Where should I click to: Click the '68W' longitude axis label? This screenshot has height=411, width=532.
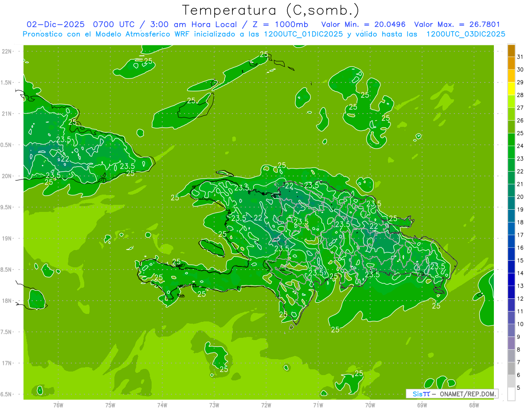point(474,405)
